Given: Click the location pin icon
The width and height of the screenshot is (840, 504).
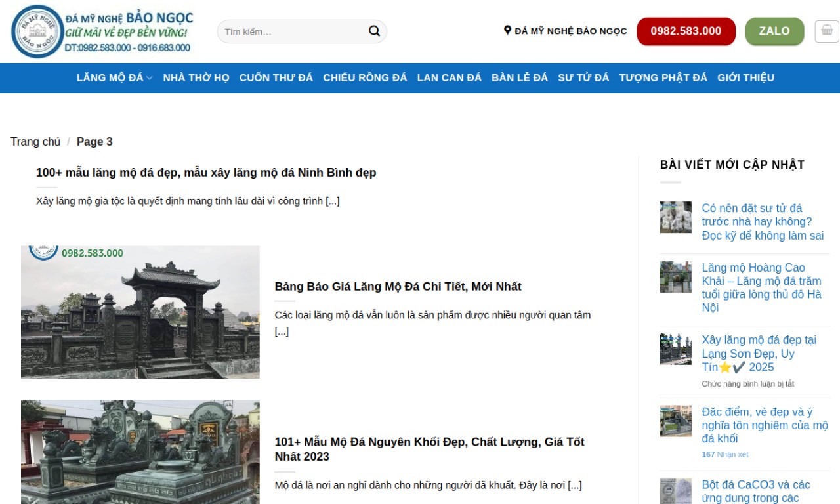Looking at the screenshot, I should click(x=507, y=30).
